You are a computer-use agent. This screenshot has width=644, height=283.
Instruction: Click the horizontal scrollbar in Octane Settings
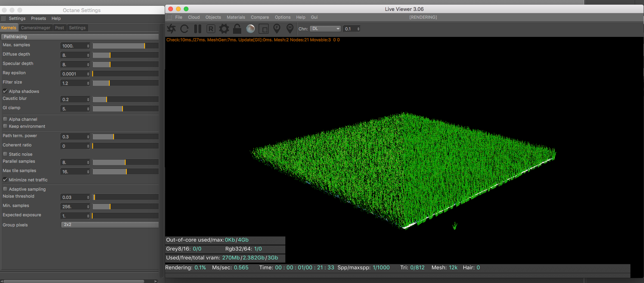(74, 281)
